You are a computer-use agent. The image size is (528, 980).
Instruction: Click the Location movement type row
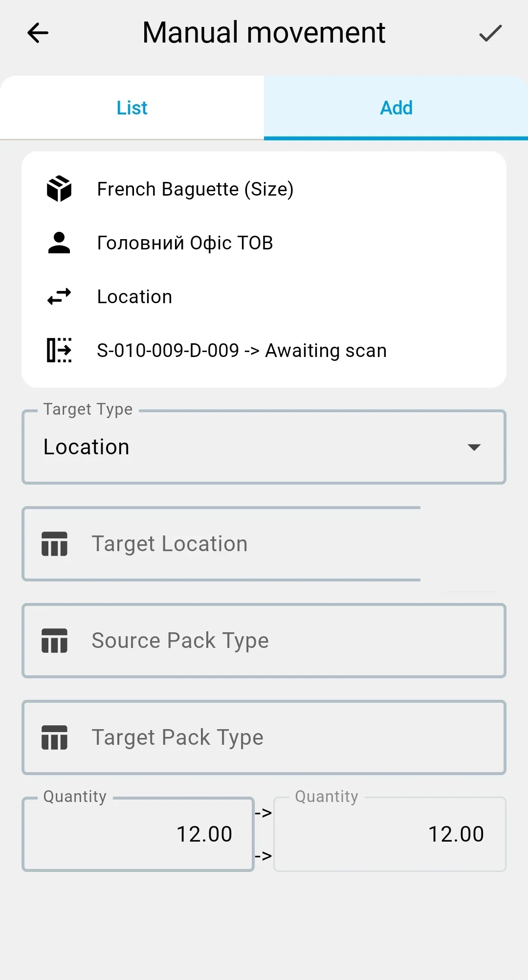(264, 297)
